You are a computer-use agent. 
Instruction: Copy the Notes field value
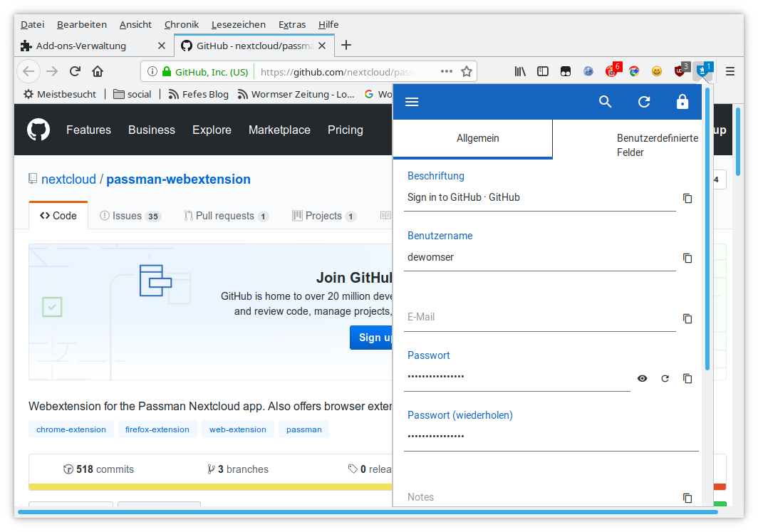(x=687, y=498)
